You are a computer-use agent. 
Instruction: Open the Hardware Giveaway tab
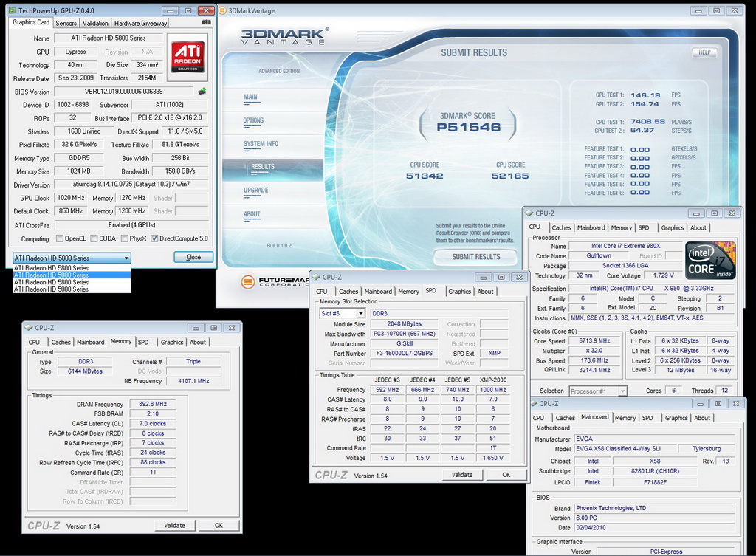[140, 23]
